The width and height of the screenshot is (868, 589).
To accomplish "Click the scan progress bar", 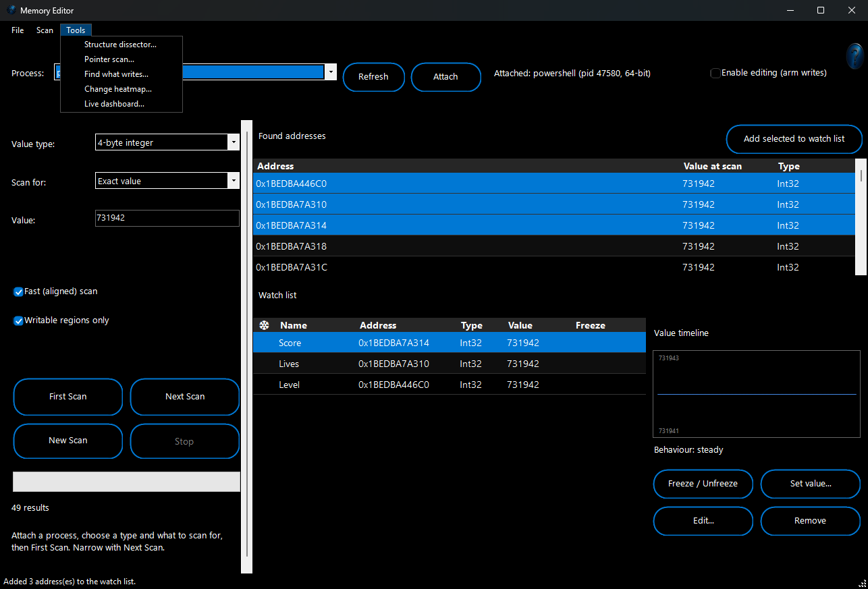I will 126,482.
